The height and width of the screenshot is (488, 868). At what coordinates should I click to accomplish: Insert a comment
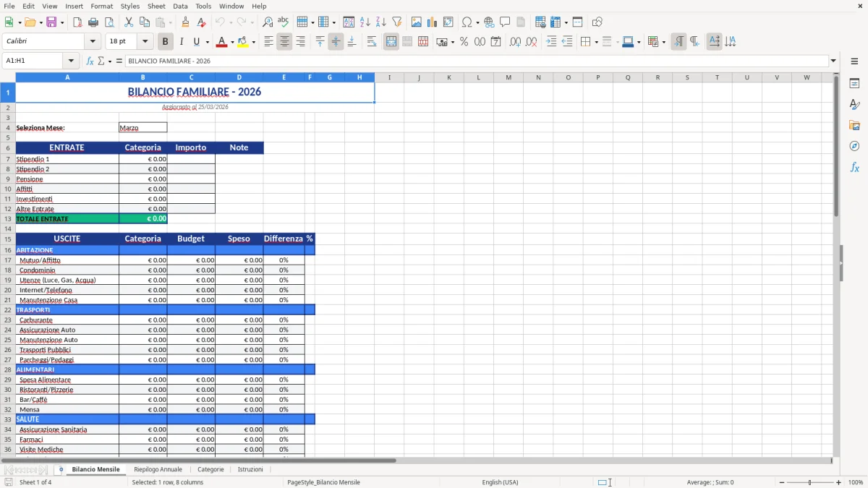505,22
